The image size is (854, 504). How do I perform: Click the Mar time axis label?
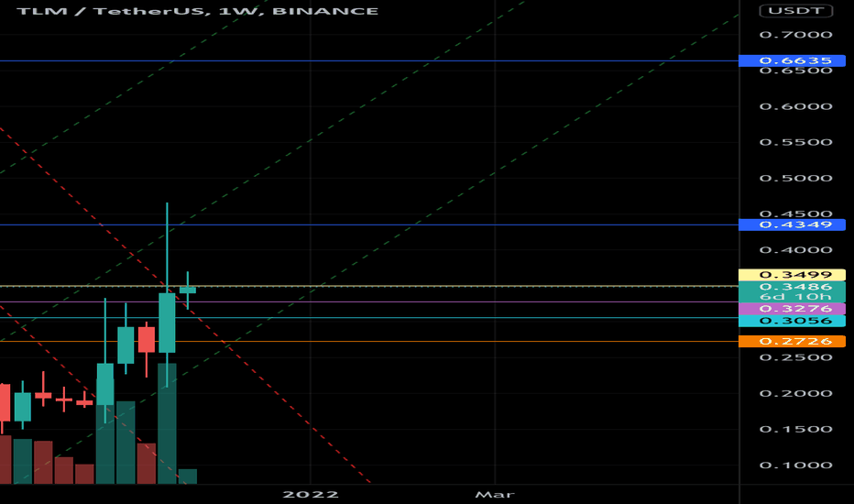[495, 494]
